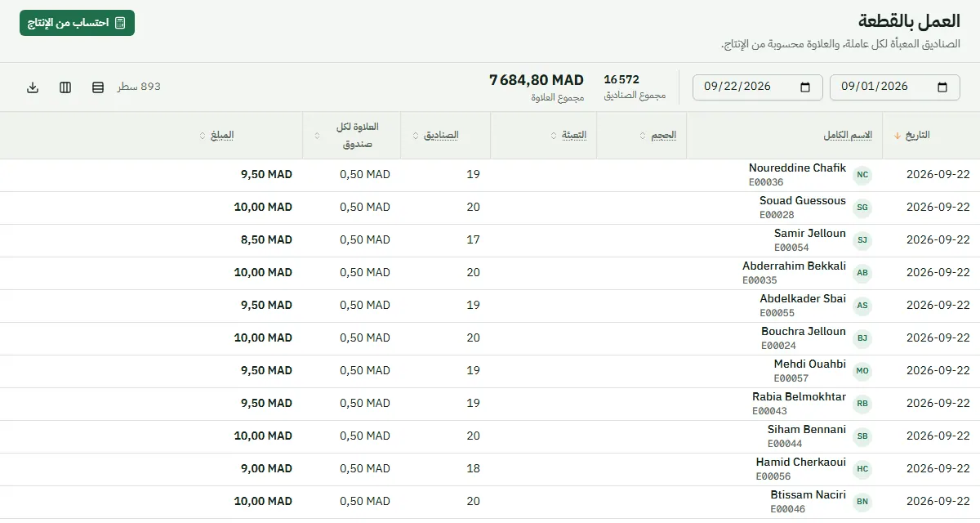Click the NC avatar for Noureddine Chafik
This screenshot has width=980, height=523.
click(x=862, y=175)
